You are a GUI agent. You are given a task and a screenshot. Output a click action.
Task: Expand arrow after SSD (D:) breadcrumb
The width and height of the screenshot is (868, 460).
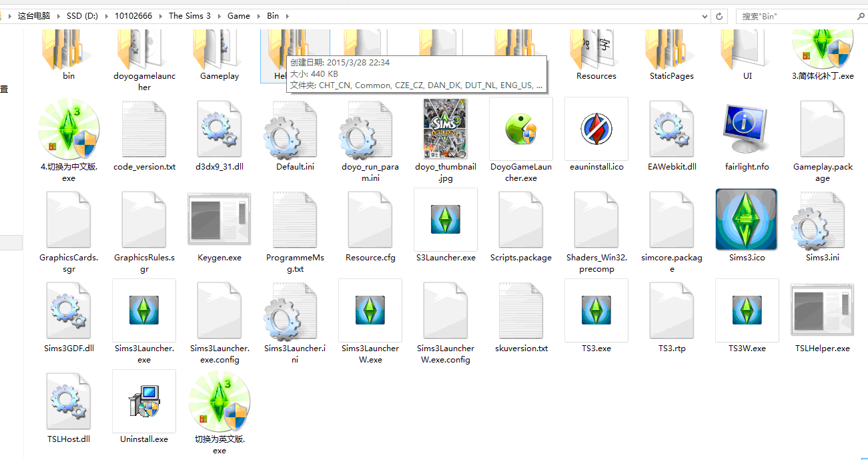(107, 15)
